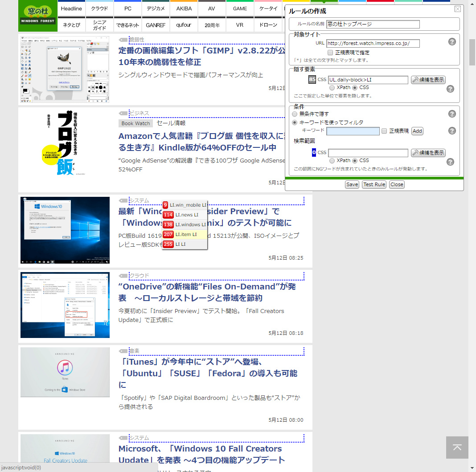Open the GAME navigation tab

(x=240, y=8)
